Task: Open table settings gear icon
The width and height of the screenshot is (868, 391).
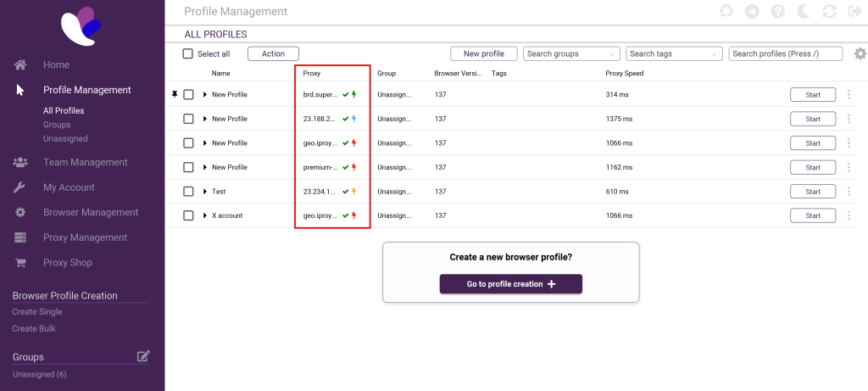Action: click(860, 53)
